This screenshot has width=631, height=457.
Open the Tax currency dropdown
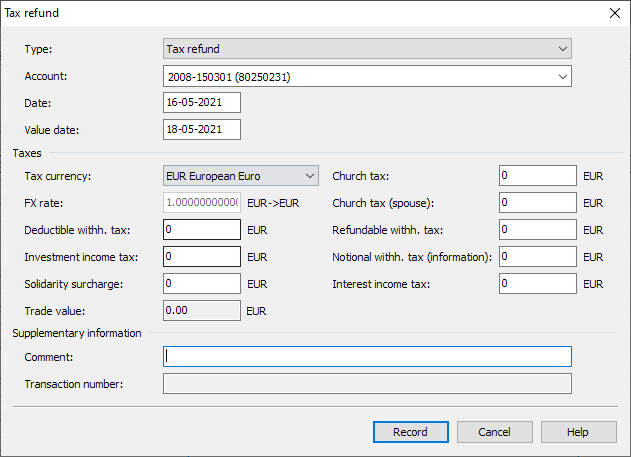tap(240, 176)
